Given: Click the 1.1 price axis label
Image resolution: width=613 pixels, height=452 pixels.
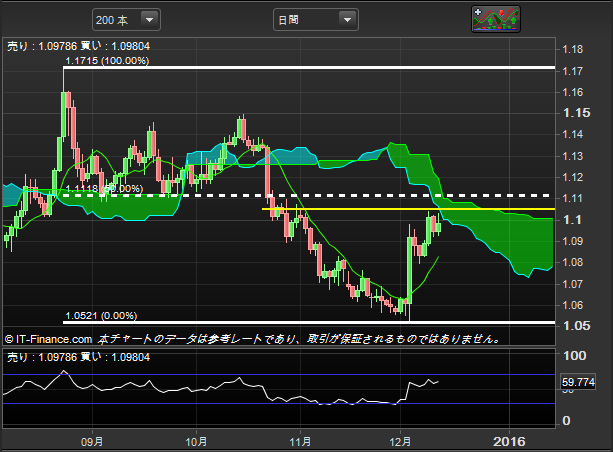Looking at the screenshot, I should 572,220.
